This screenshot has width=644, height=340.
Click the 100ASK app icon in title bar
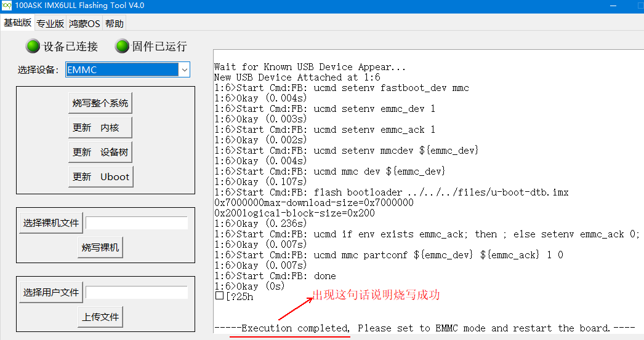click(x=7, y=6)
